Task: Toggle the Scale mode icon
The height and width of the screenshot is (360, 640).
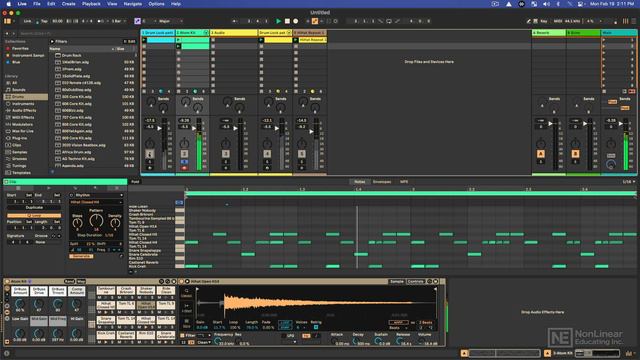Action: (138, 21)
